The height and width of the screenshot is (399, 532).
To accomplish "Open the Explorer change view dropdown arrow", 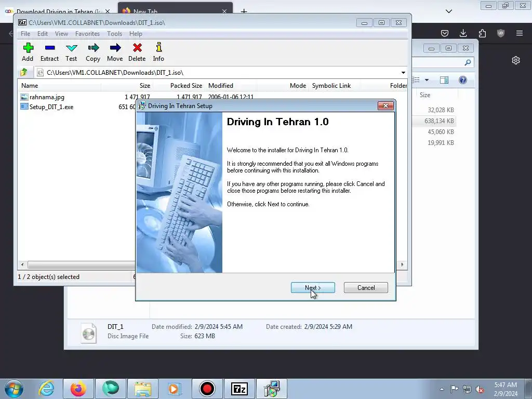I will click(427, 80).
